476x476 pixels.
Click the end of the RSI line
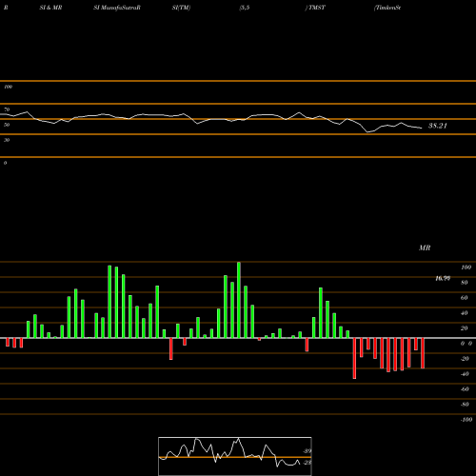422,129
